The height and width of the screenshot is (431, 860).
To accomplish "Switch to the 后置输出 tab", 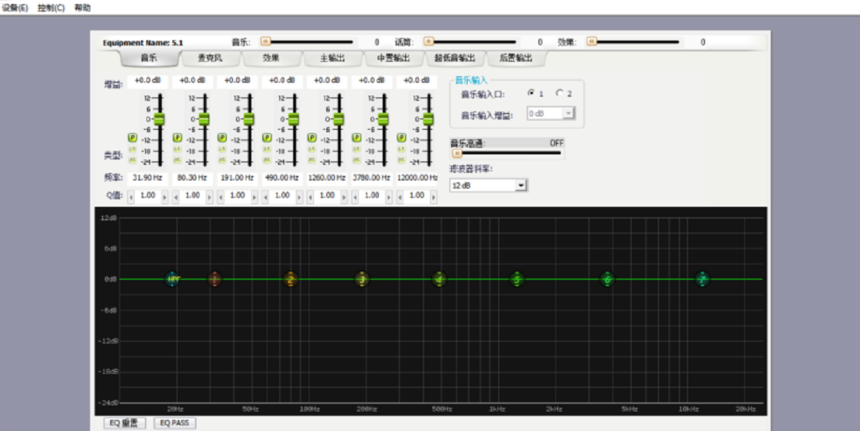I will (516, 58).
